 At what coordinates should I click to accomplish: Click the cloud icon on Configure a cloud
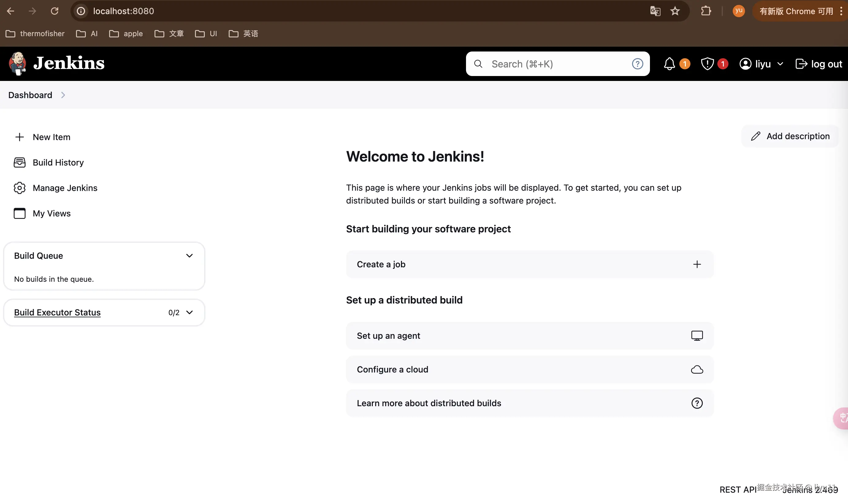pos(697,369)
